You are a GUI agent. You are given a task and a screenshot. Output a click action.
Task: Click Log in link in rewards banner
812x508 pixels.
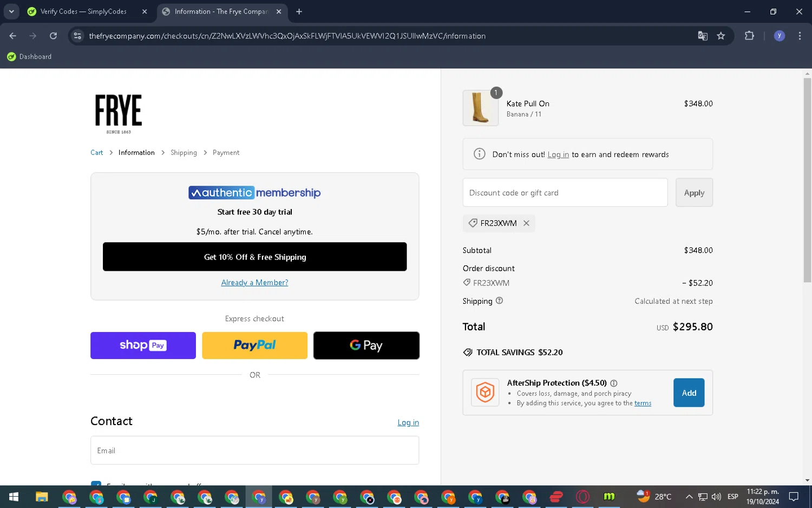click(x=558, y=154)
